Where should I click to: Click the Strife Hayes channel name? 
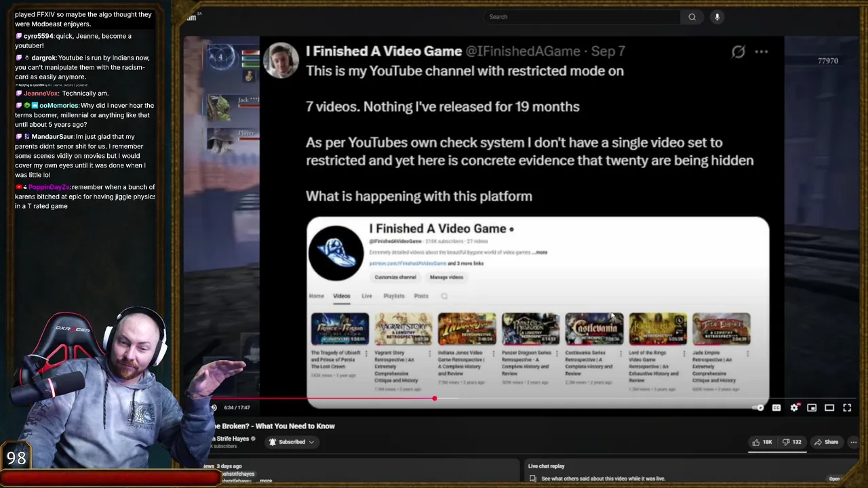230,439
